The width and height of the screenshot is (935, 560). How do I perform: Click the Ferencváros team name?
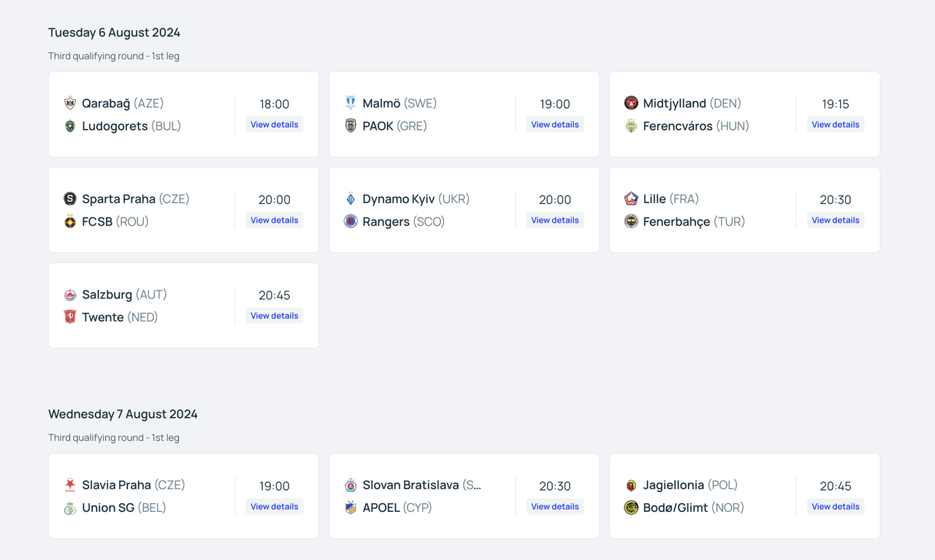678,126
